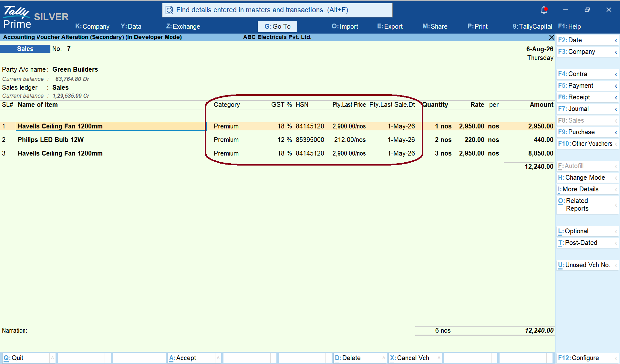Open I: More Details
Screen dimensions: 620x364
click(585, 189)
